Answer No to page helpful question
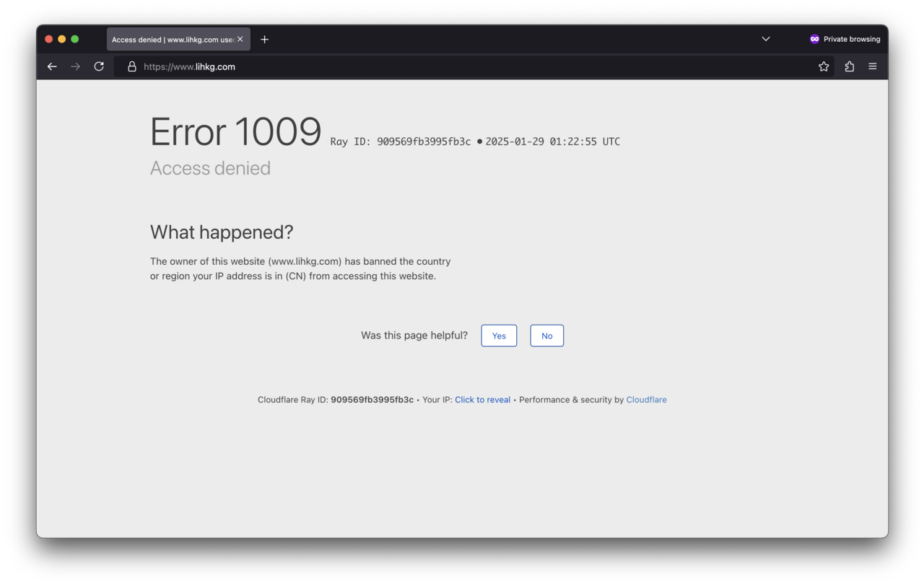924x586 pixels. point(546,336)
